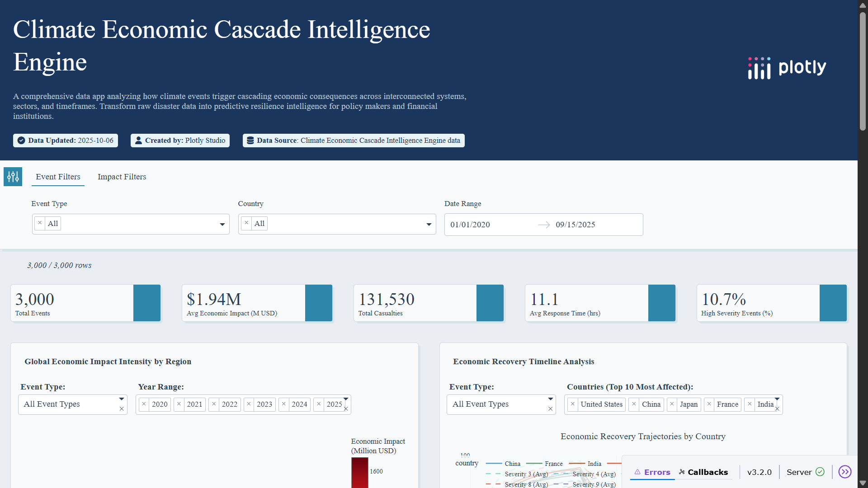Expand the debug menu chevron icon
The height and width of the screenshot is (488, 868).
pyautogui.click(x=844, y=472)
